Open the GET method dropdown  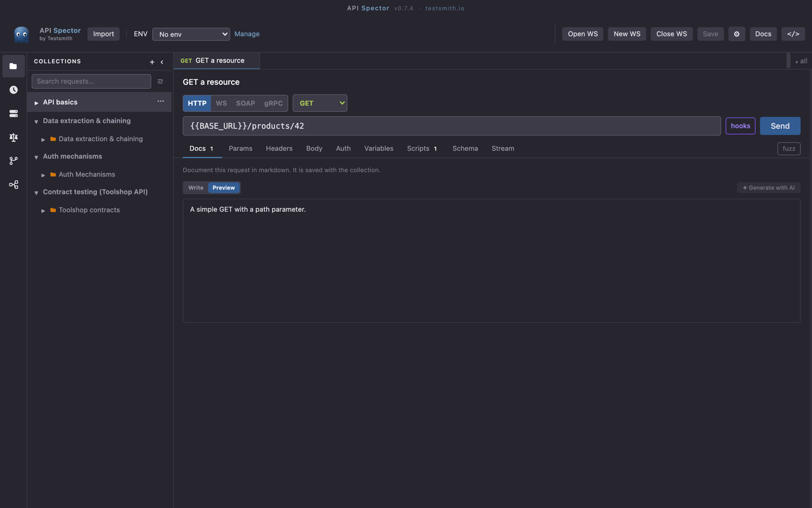[x=320, y=103]
